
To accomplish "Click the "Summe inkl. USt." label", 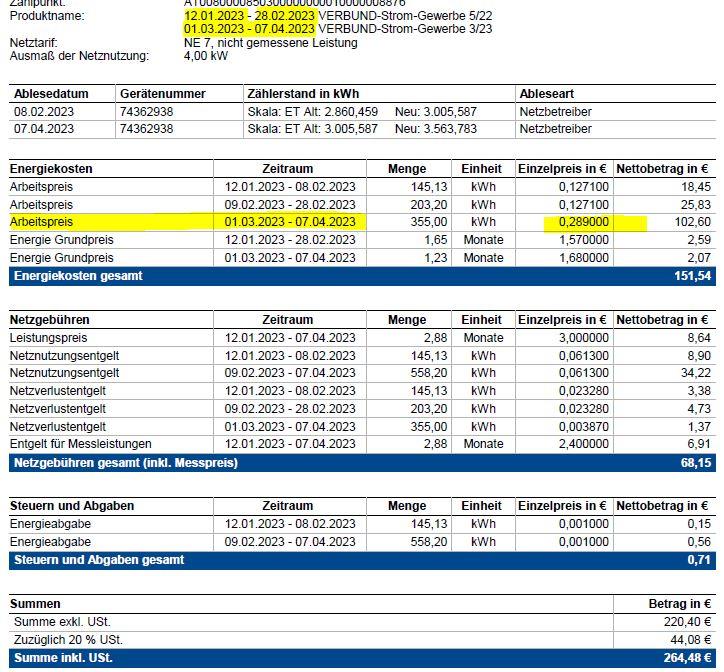I will [x=63, y=658].
